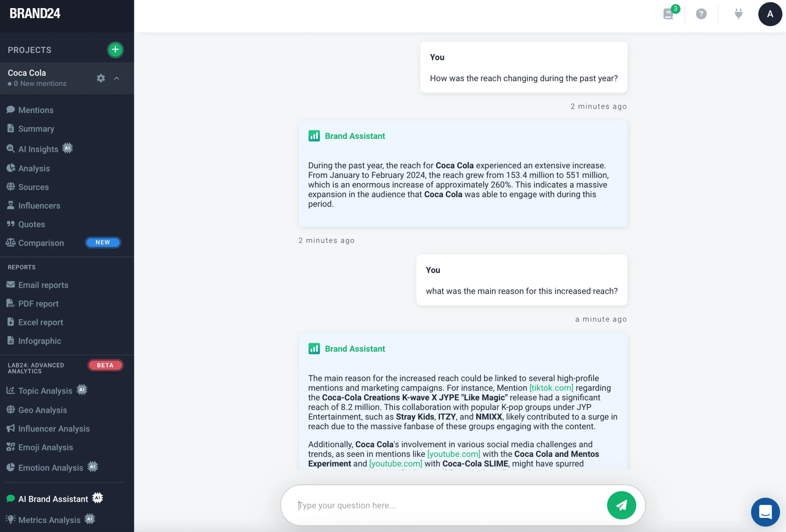Open the integrations plug icon

[x=738, y=14]
